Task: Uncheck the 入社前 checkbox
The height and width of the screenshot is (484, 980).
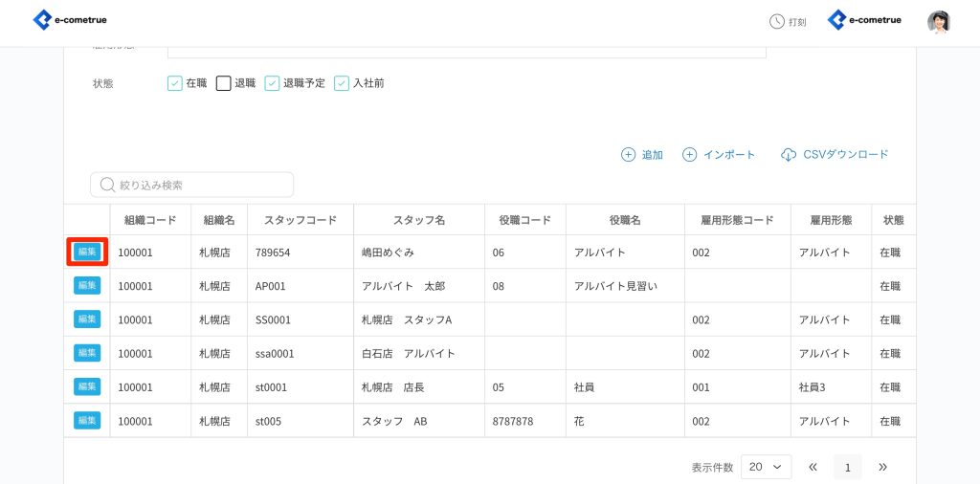Action: tap(342, 83)
